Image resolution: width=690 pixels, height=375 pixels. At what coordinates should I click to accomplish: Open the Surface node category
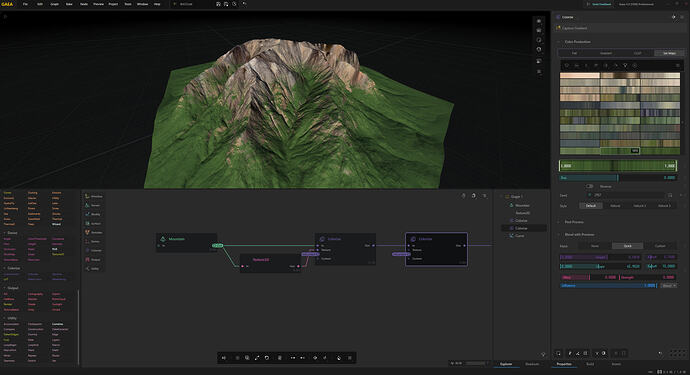coord(94,224)
